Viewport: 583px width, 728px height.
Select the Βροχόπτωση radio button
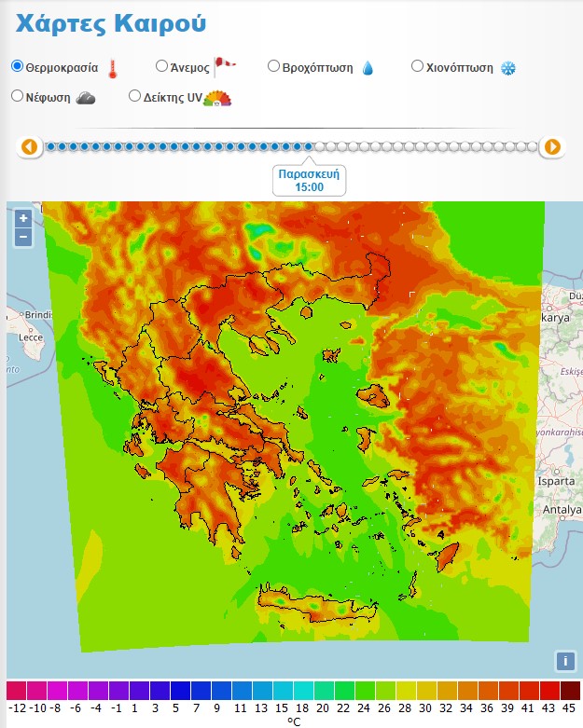click(x=273, y=66)
